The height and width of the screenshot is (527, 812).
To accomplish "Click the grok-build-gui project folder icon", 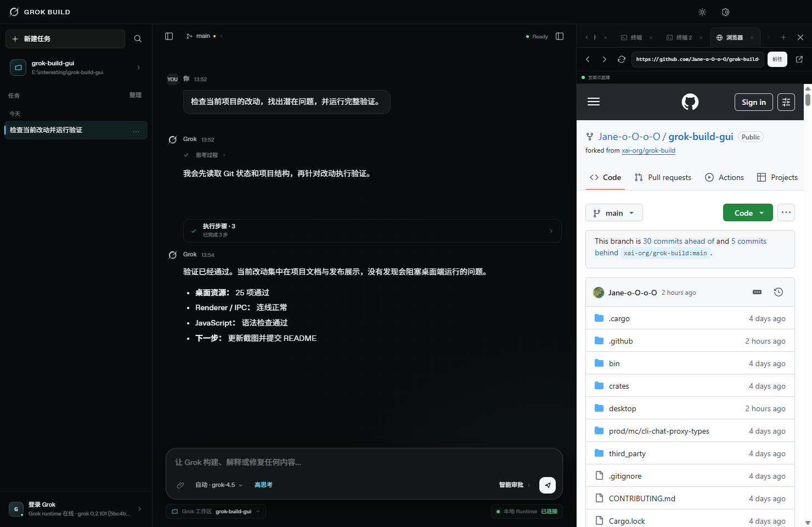I will point(18,68).
